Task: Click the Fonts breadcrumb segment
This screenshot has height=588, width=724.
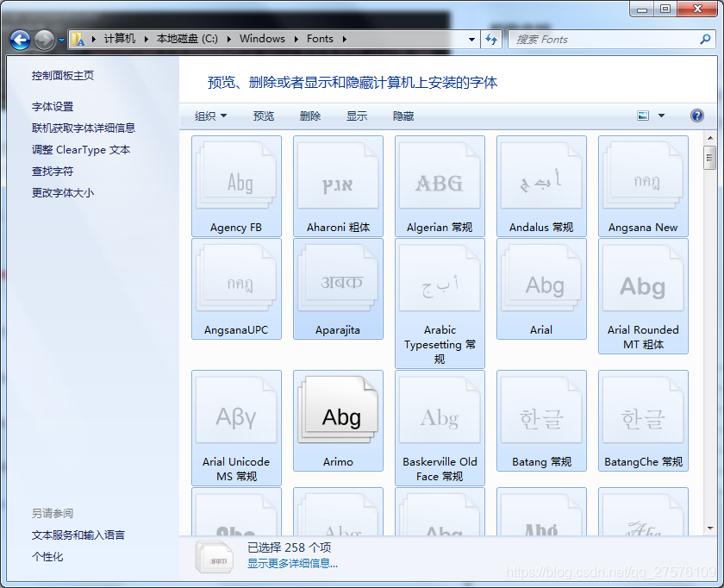Action: point(320,39)
